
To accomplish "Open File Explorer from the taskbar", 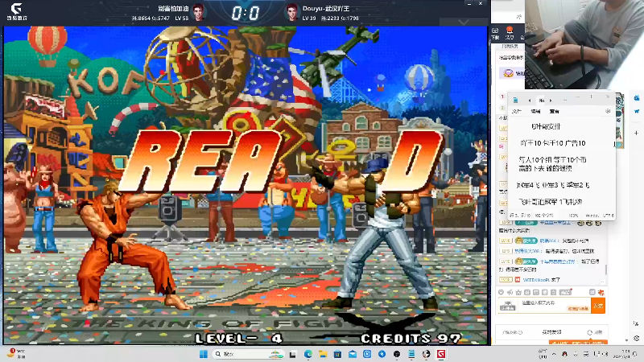I will [x=323, y=354].
